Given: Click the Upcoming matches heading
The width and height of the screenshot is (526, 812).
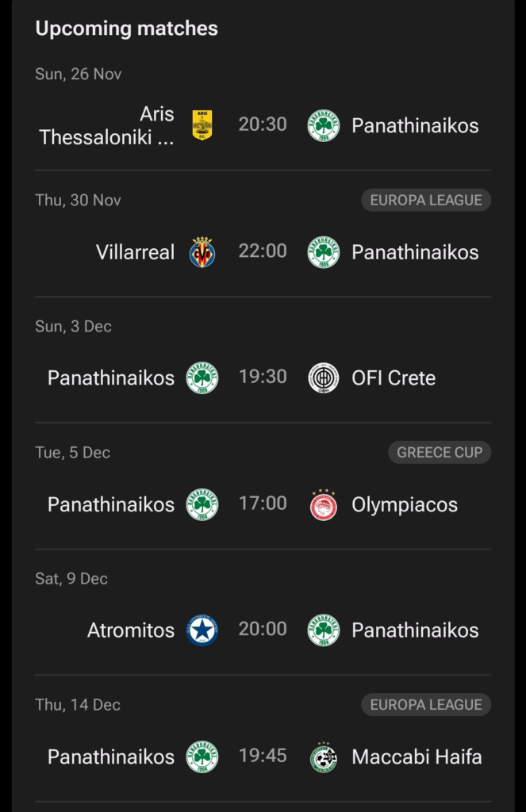Looking at the screenshot, I should tap(127, 29).
